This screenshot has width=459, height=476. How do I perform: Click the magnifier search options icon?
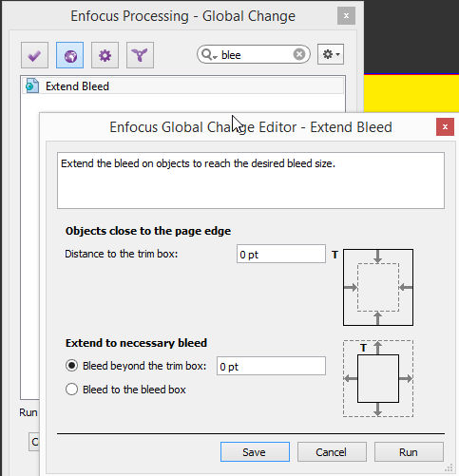(209, 54)
